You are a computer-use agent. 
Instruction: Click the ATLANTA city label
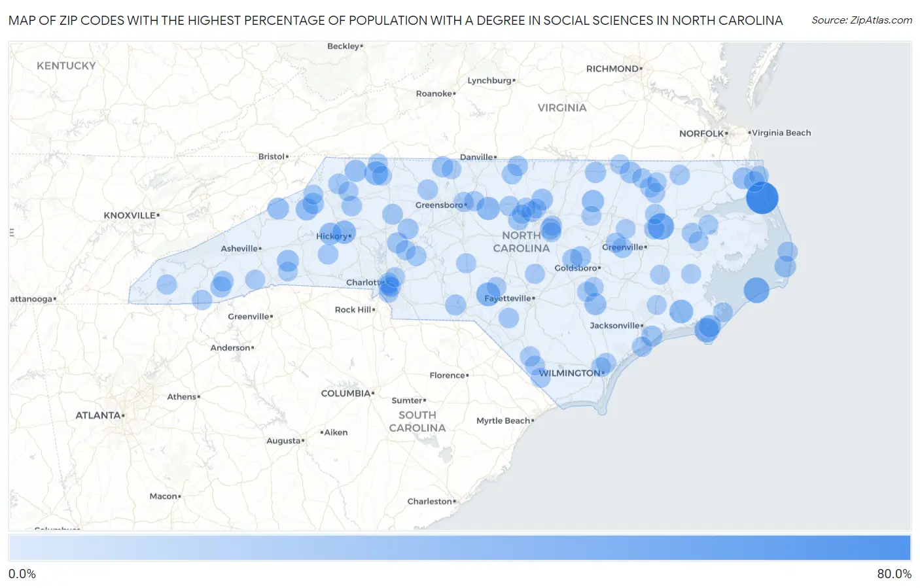[98, 415]
